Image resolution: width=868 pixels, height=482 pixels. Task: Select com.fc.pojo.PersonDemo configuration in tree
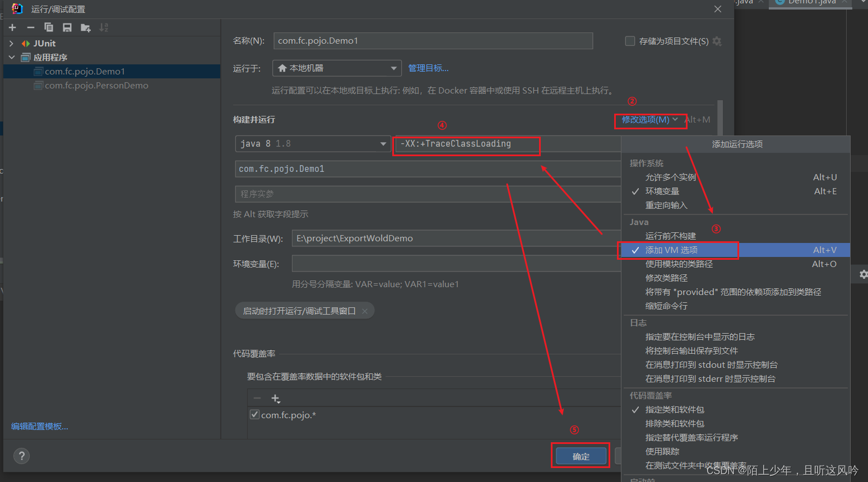(x=112, y=86)
